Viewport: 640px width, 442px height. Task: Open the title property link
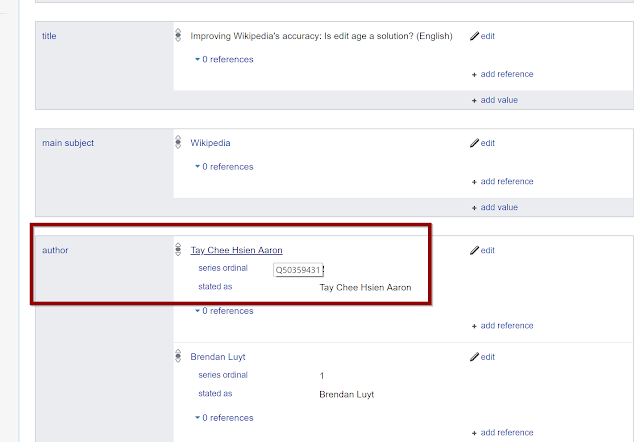(x=49, y=36)
